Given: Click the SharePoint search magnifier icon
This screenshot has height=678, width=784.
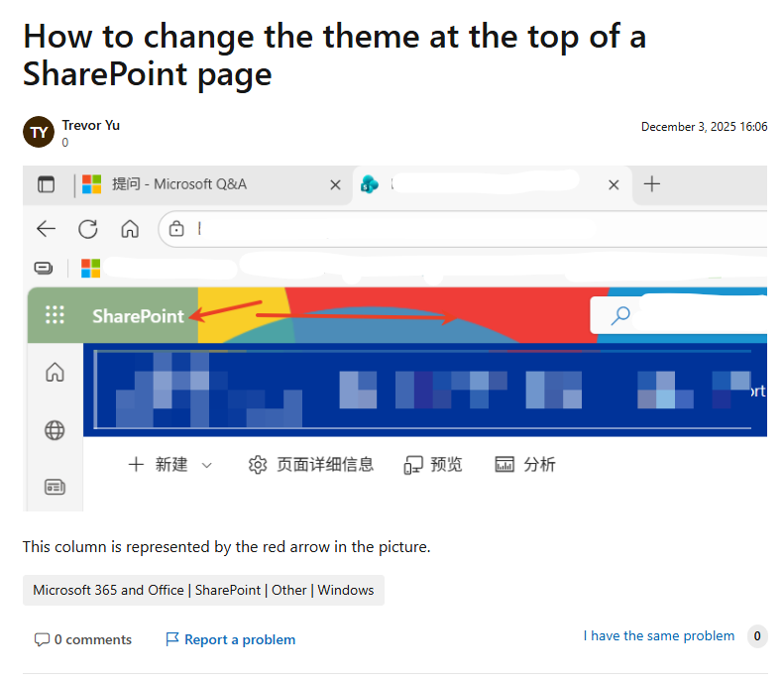Looking at the screenshot, I should point(620,315).
